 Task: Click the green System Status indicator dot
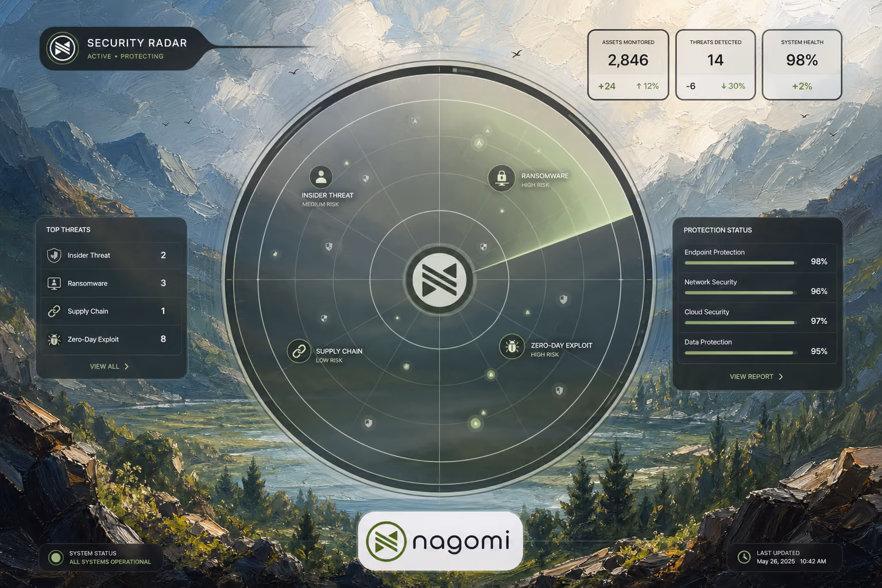pos(56,558)
